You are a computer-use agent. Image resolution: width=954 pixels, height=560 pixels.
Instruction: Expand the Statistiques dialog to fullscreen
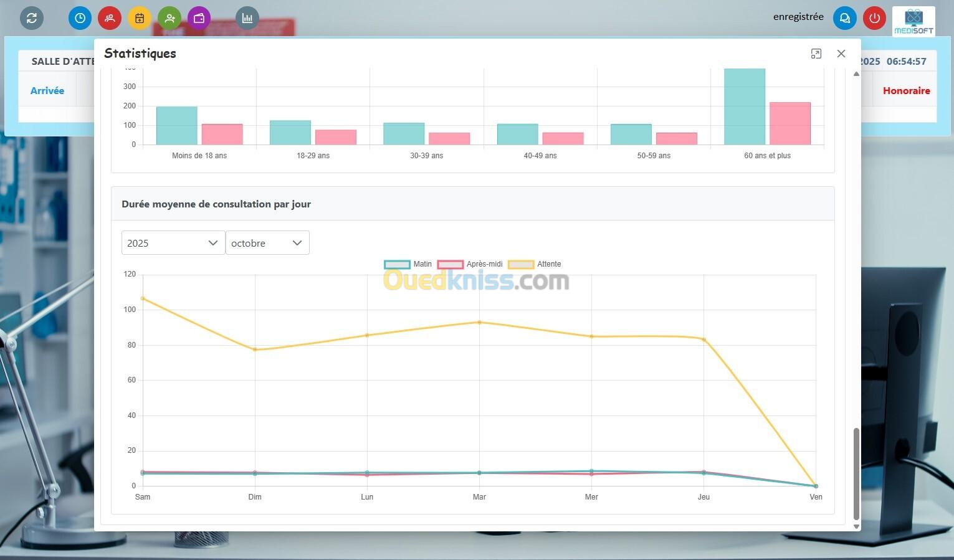[816, 54]
